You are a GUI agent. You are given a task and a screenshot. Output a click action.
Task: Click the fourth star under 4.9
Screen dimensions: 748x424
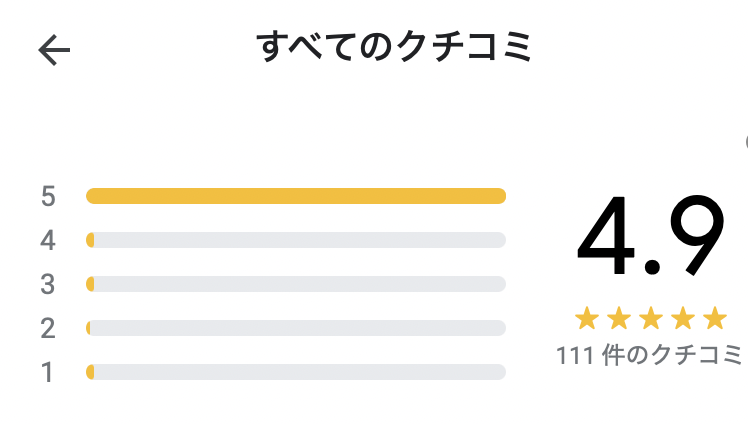pos(683,318)
